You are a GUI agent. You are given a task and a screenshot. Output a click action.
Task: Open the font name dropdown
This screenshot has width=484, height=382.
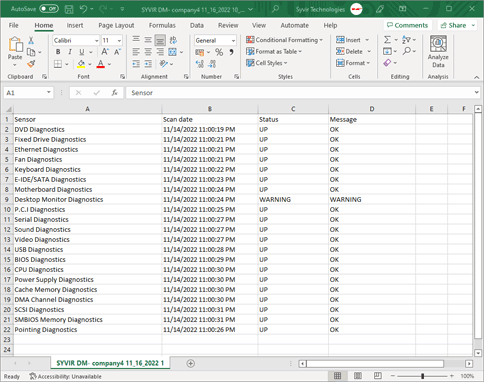[97, 40]
